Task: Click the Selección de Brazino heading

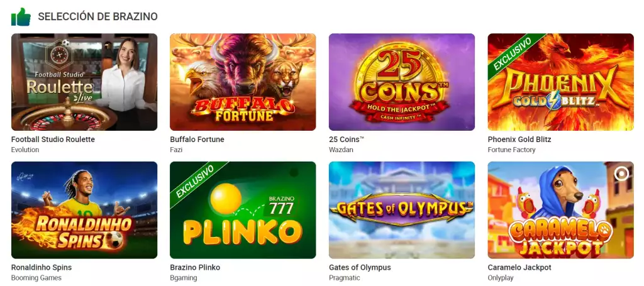Action: [x=97, y=17]
